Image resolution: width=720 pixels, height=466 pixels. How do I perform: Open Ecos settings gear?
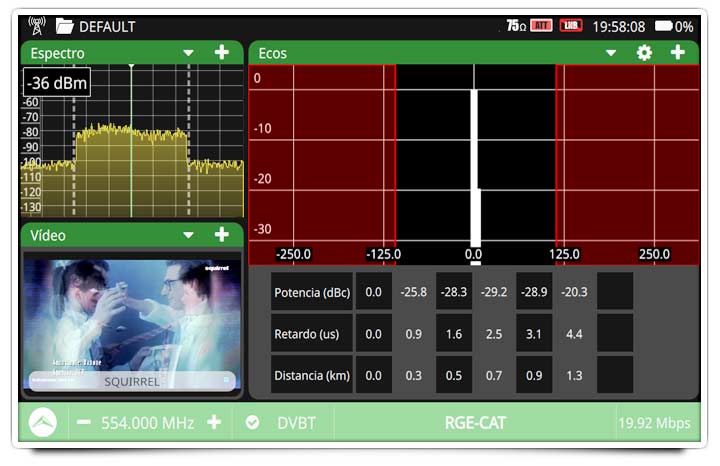click(644, 53)
